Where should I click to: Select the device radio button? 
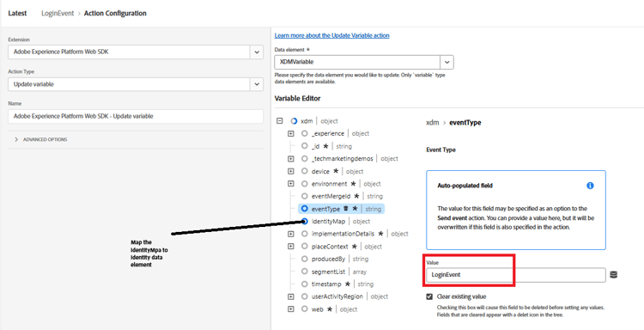(x=304, y=171)
